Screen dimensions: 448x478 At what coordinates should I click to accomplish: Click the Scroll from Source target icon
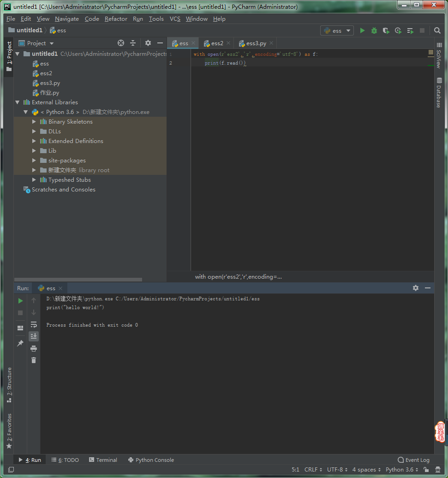click(x=121, y=43)
